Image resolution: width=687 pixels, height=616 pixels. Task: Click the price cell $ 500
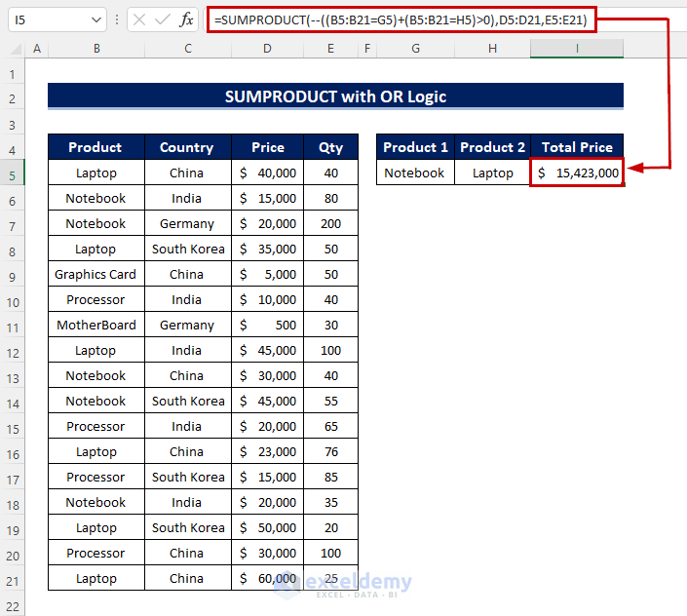(x=267, y=326)
